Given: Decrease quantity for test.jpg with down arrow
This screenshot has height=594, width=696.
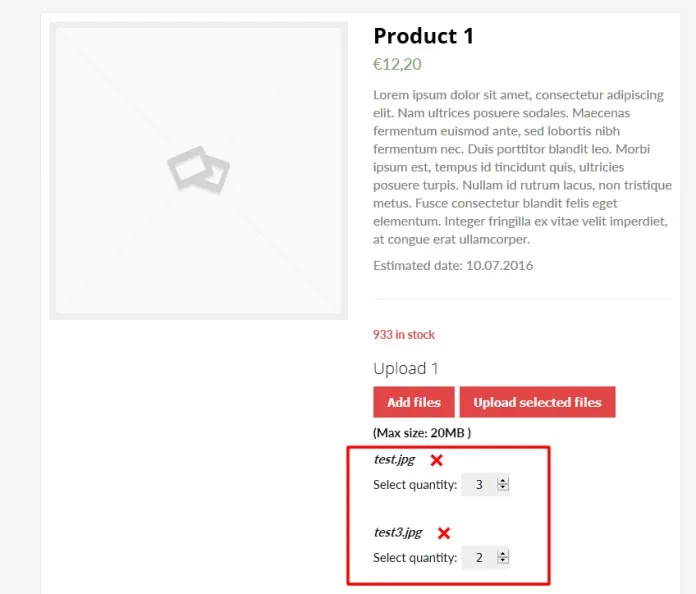Looking at the screenshot, I should pyautogui.click(x=503, y=489).
